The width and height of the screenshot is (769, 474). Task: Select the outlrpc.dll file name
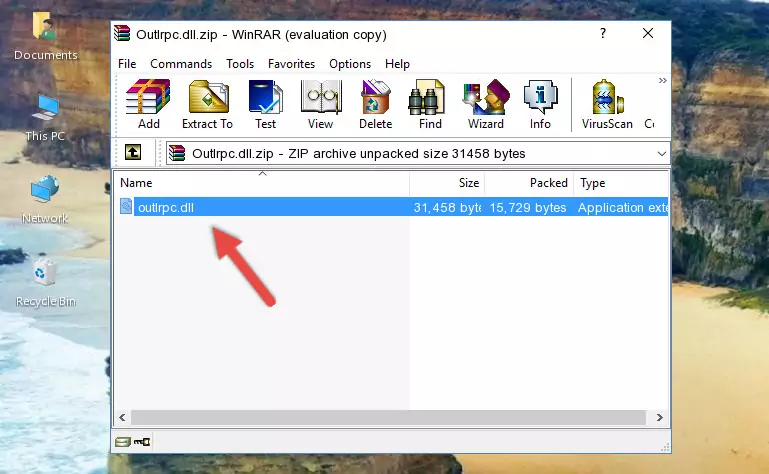coord(166,208)
